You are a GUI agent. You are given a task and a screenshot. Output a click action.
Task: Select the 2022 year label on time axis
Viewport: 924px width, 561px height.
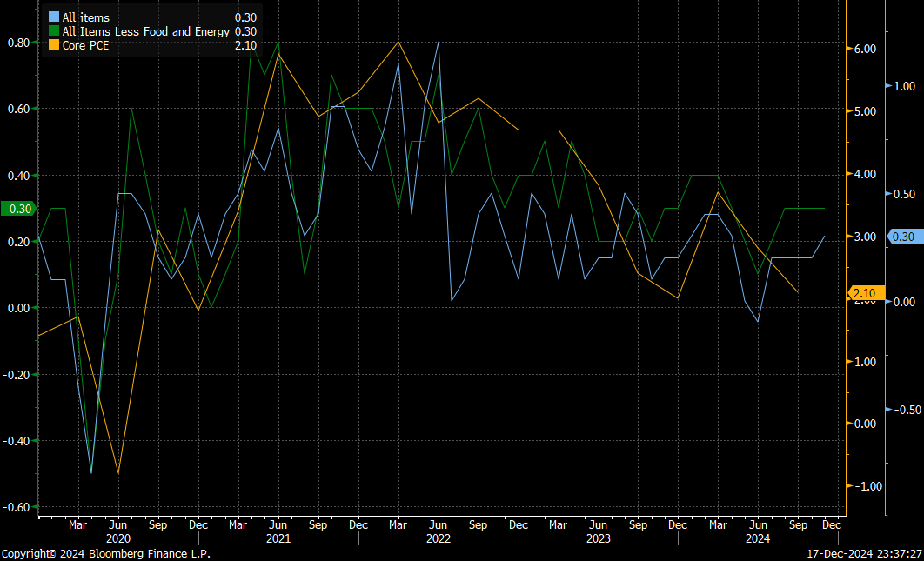click(x=437, y=539)
